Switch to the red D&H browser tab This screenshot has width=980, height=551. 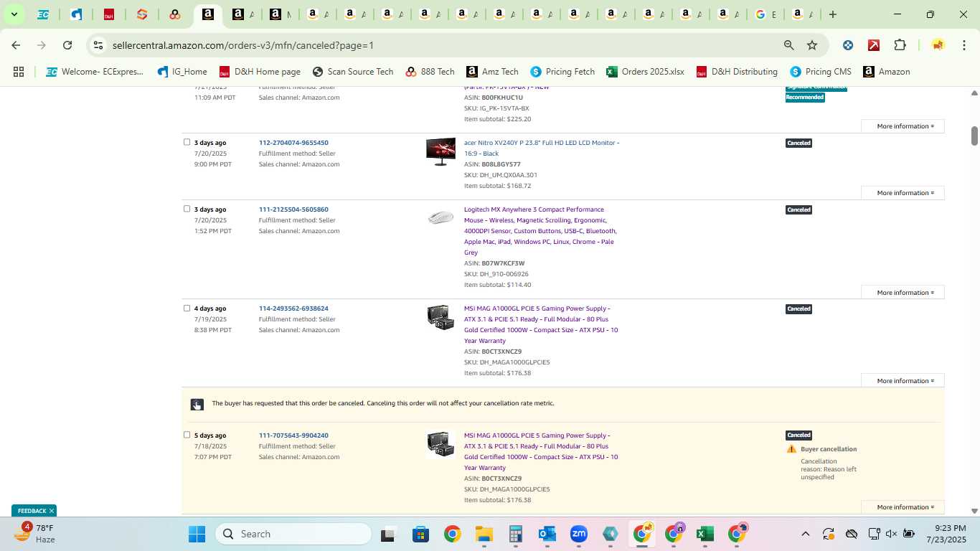tap(109, 14)
